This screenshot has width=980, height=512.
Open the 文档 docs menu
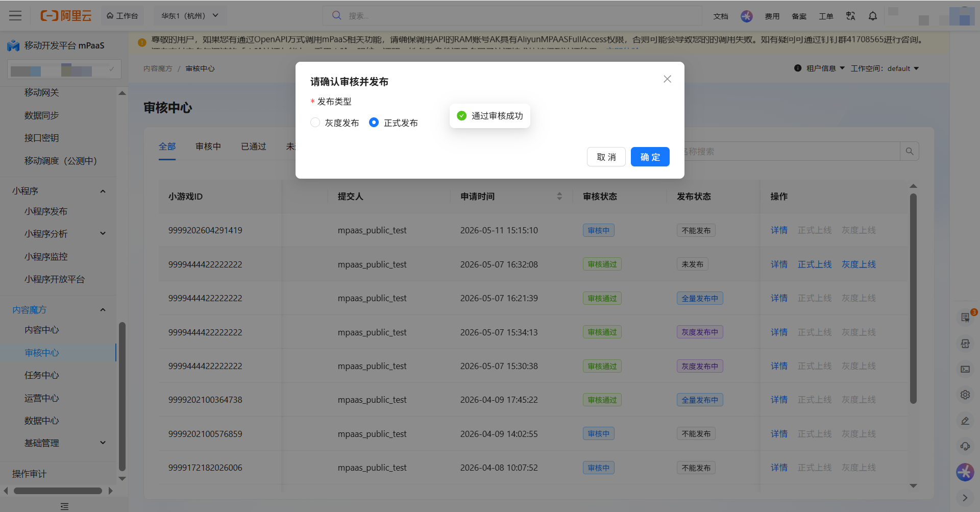click(x=721, y=16)
